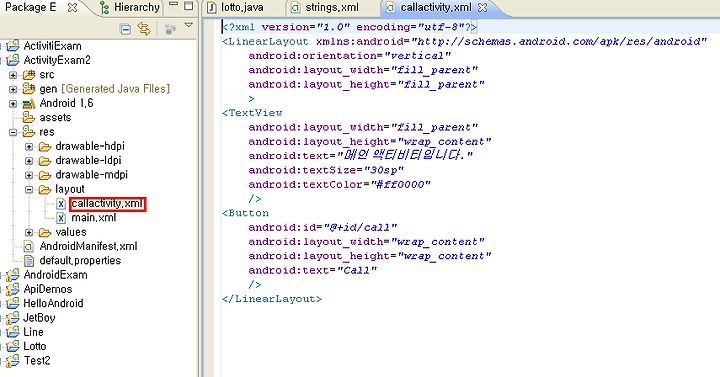Screen dimensions: 720x377
Task: Close the callactivity.xml editor tab
Action: pyautogui.click(x=482, y=8)
